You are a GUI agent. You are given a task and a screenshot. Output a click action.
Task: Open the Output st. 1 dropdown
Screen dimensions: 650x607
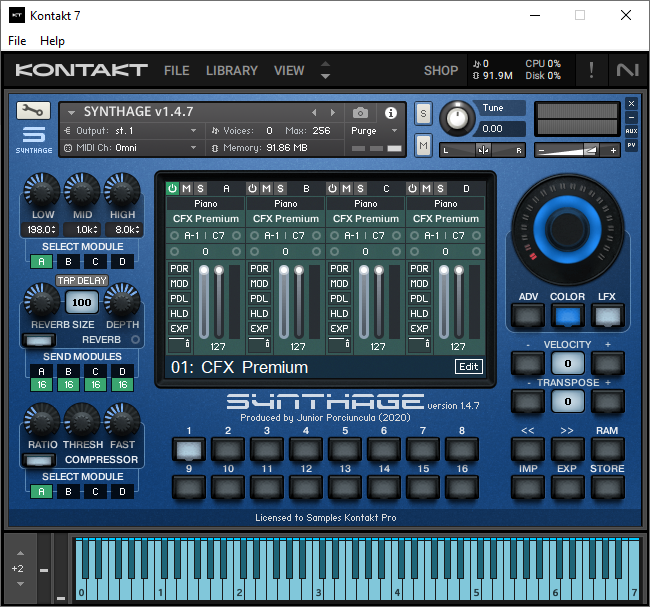[x=131, y=131]
